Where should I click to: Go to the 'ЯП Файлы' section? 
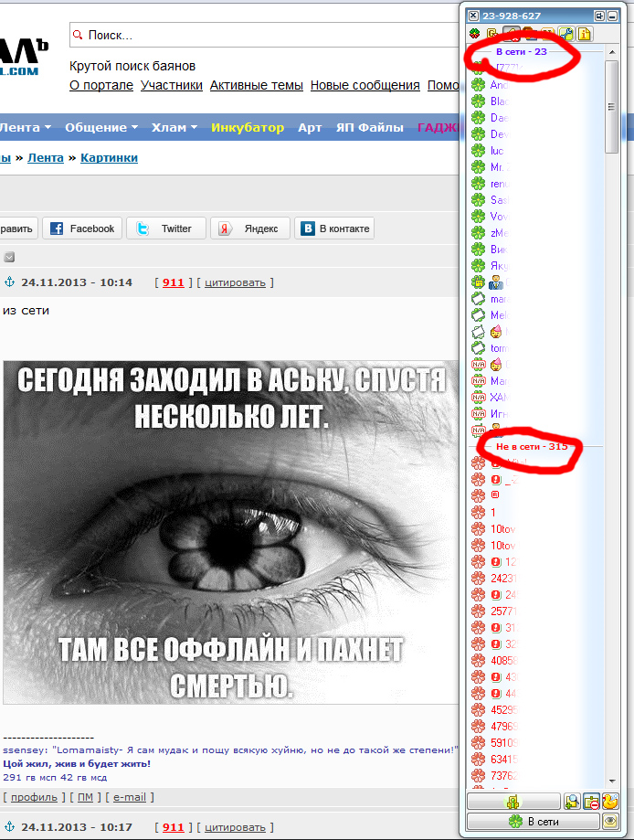tap(369, 127)
